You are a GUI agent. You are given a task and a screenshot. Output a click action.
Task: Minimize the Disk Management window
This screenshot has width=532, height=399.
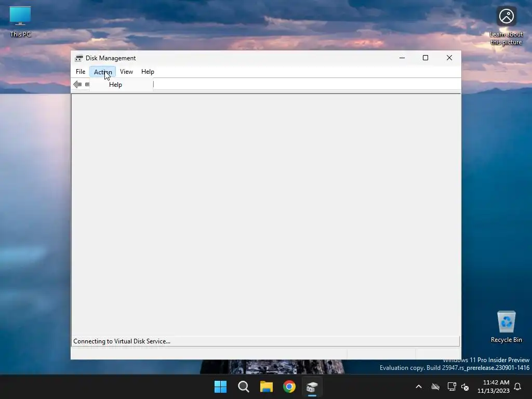402,58
